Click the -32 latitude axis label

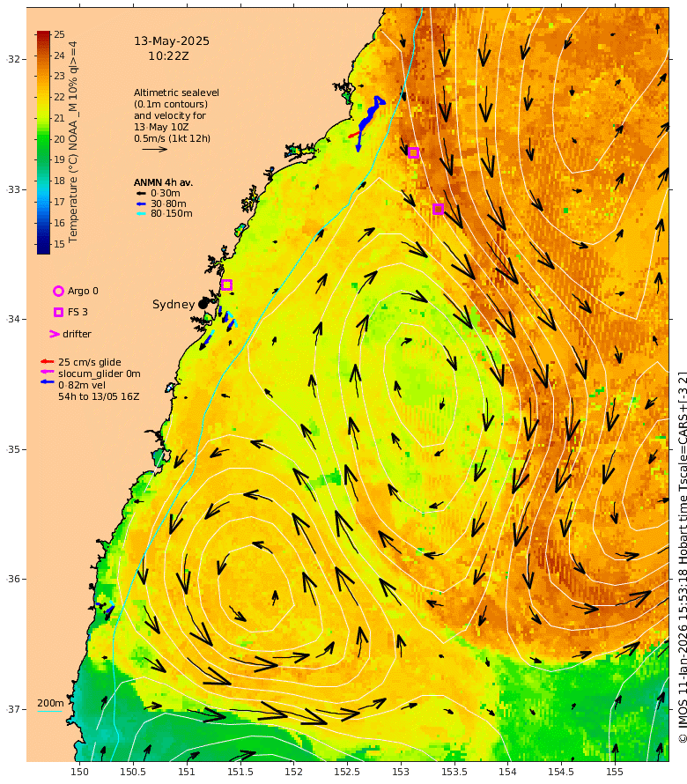13,59
